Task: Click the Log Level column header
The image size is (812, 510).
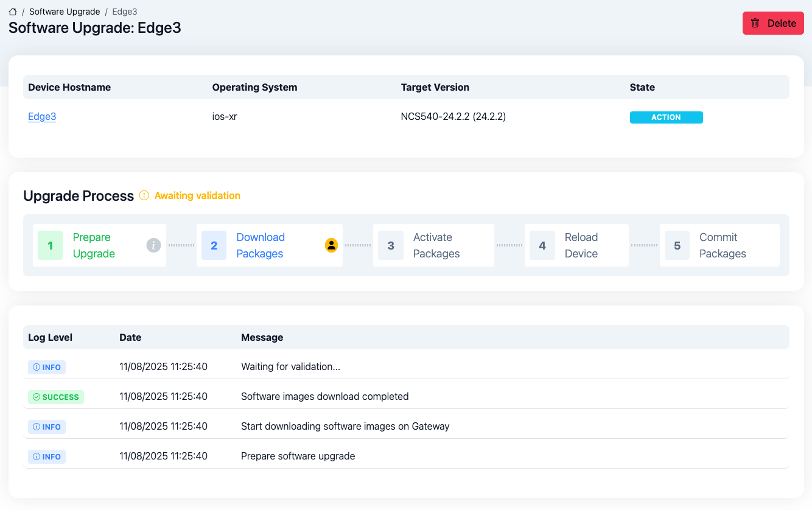Action: [x=50, y=337]
